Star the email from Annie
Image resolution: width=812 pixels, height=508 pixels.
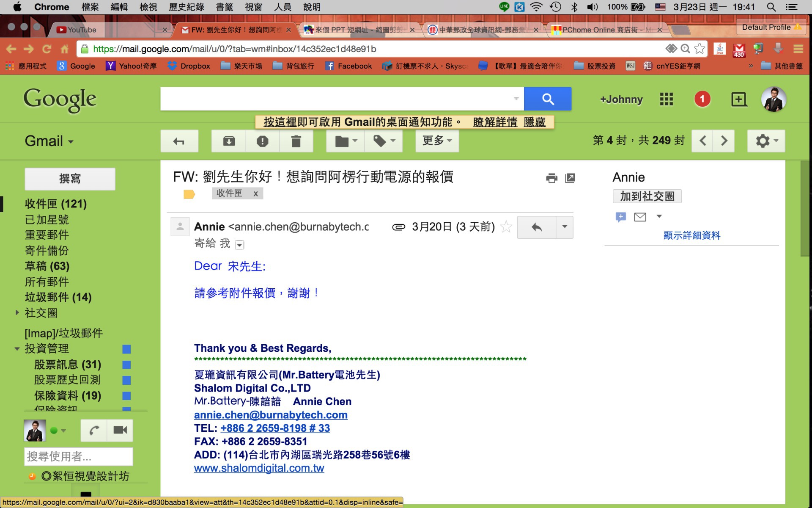506,227
